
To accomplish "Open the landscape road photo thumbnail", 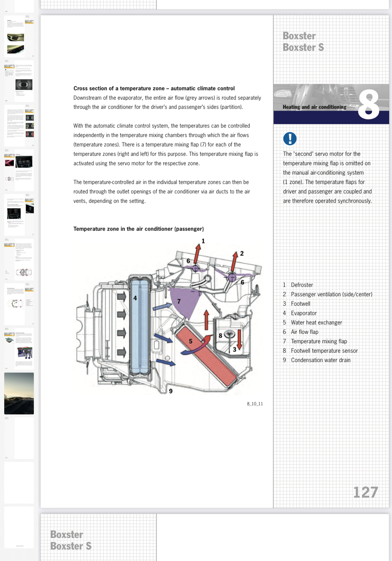I will [19, 393].
